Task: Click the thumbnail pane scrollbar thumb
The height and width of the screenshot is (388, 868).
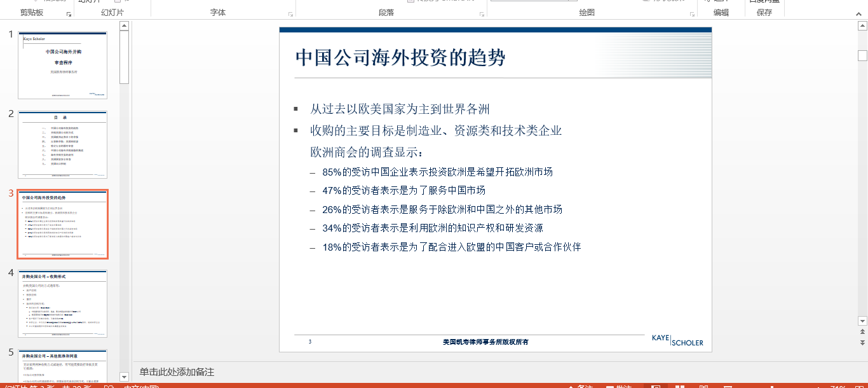Action: pyautogui.click(x=125, y=57)
